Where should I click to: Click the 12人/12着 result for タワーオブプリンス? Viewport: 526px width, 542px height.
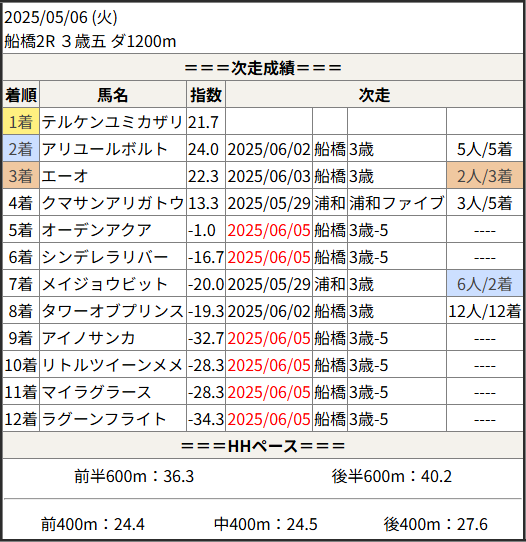485,311
